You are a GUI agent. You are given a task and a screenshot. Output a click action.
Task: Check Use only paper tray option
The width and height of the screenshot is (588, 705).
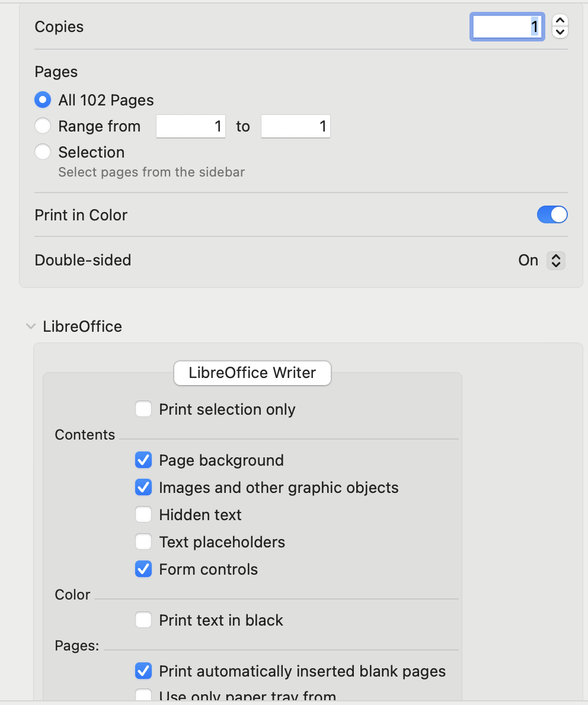tap(143, 696)
